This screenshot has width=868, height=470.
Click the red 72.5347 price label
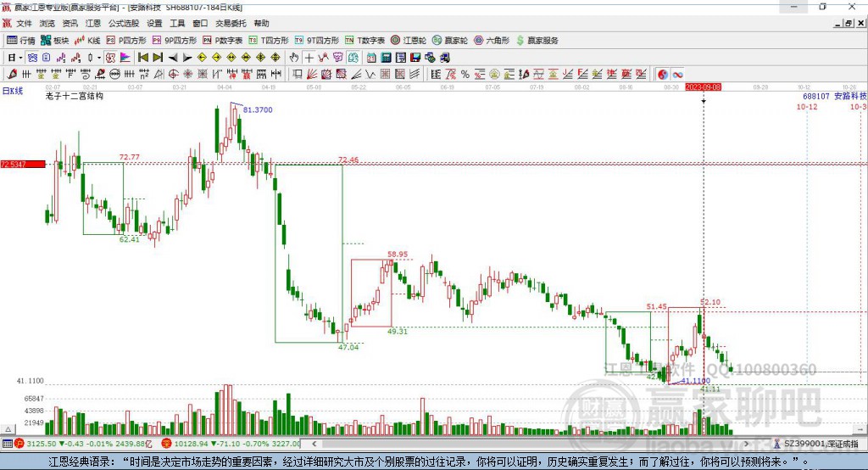point(23,164)
